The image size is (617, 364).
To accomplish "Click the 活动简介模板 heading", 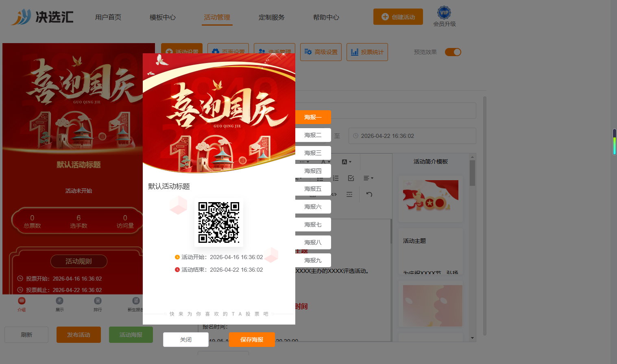I will tap(431, 161).
